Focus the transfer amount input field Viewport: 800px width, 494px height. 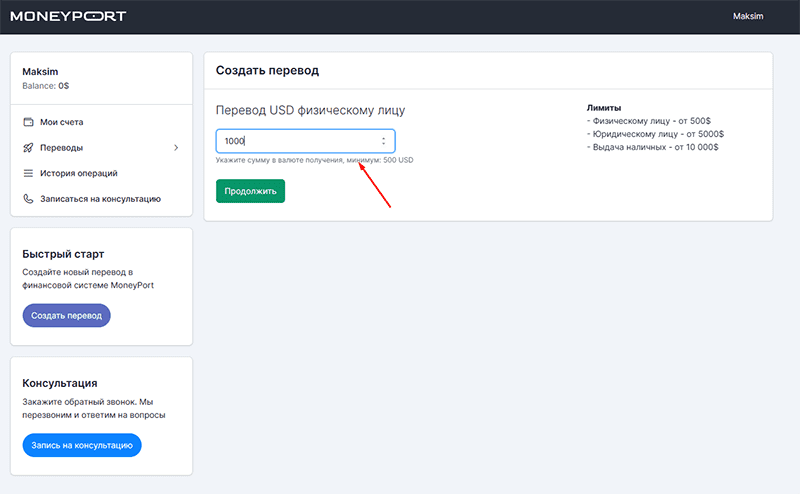click(306, 141)
